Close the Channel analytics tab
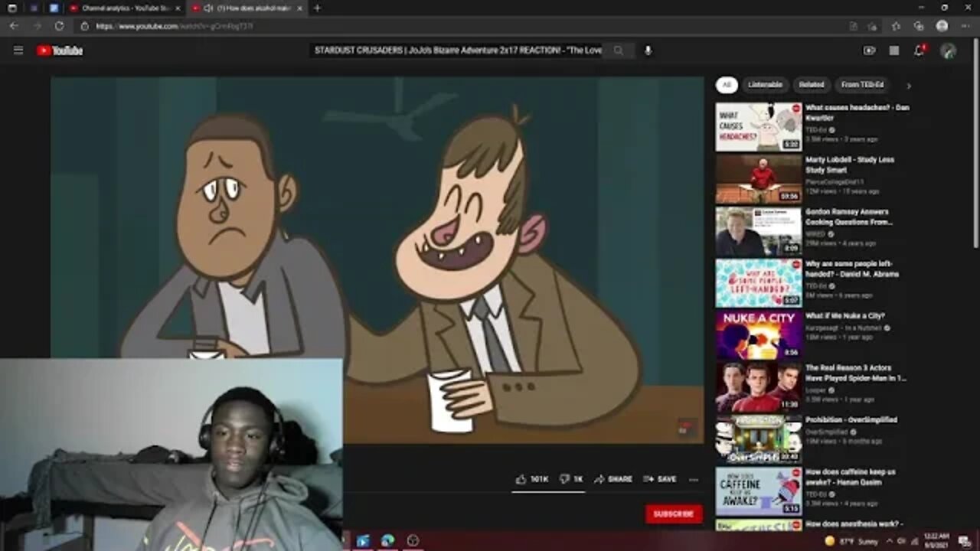This screenshot has height=551, width=980. coord(178,8)
